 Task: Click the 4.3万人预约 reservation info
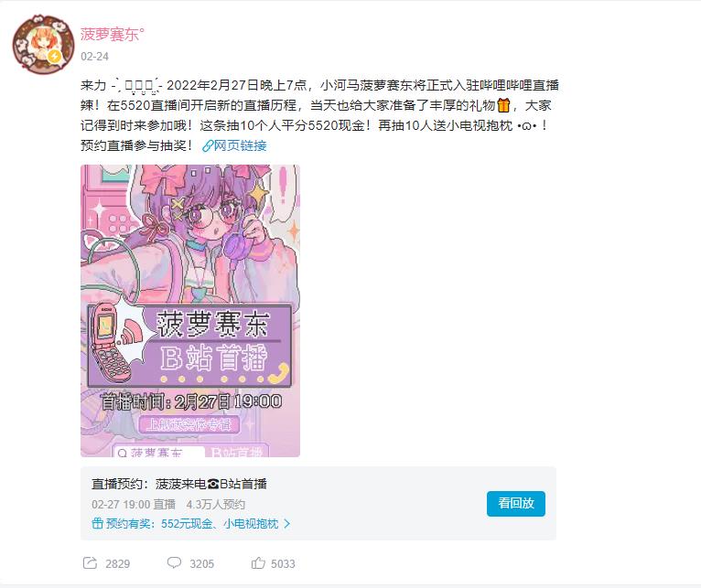(215, 505)
